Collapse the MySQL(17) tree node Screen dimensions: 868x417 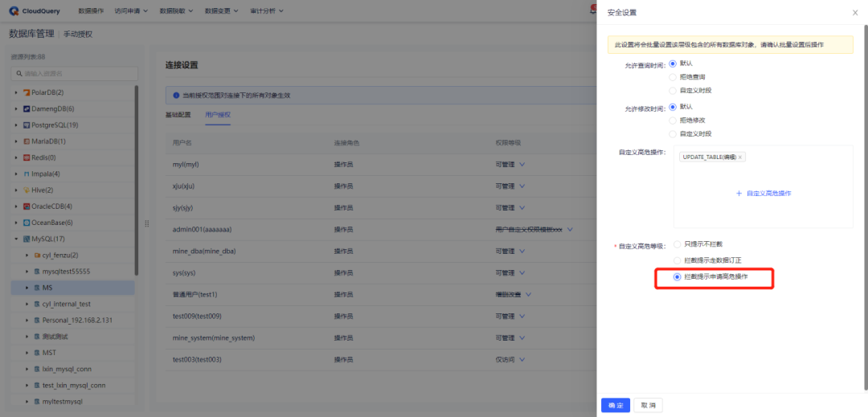pyautogui.click(x=16, y=239)
